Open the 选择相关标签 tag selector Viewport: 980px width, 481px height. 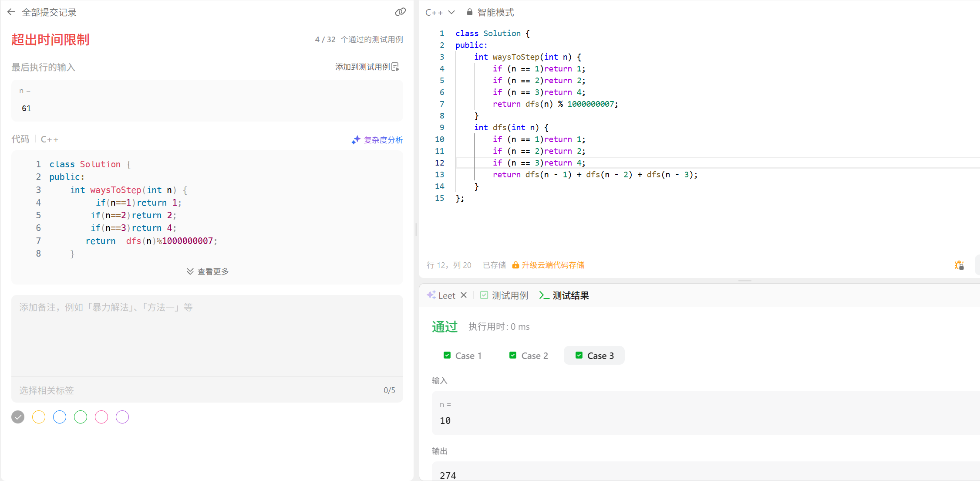click(x=47, y=390)
